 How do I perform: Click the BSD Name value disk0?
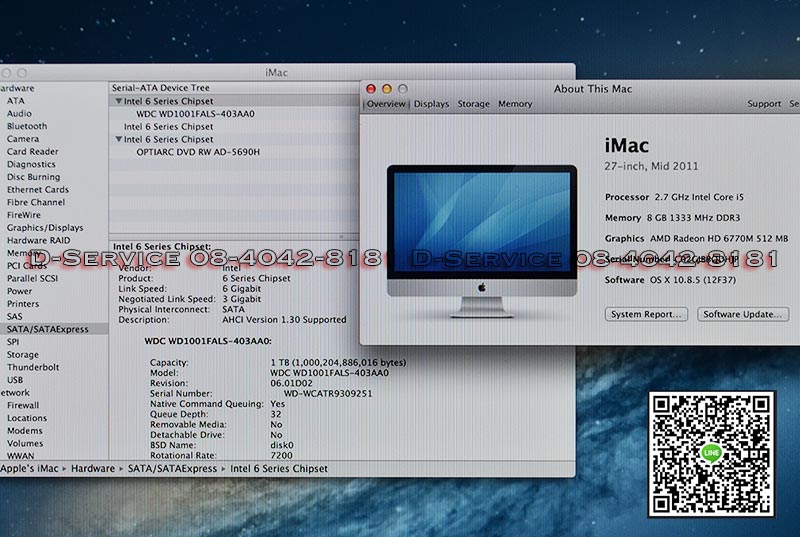coord(282,445)
